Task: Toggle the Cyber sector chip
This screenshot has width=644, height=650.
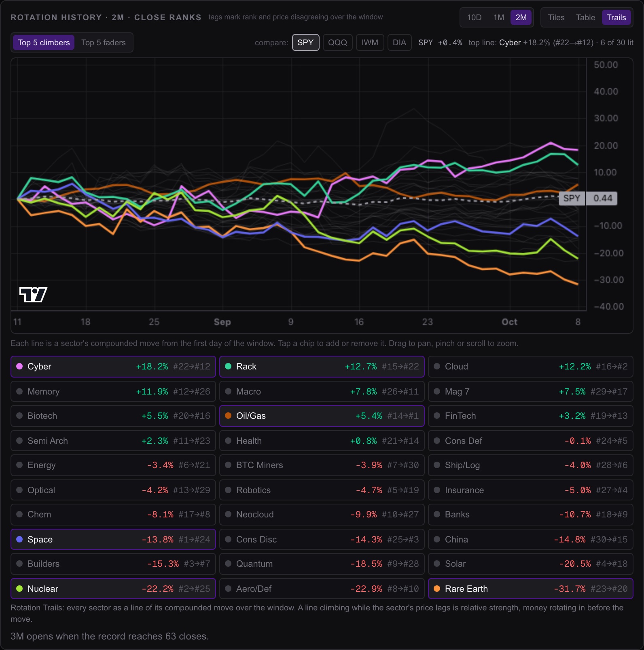Action: tap(113, 367)
